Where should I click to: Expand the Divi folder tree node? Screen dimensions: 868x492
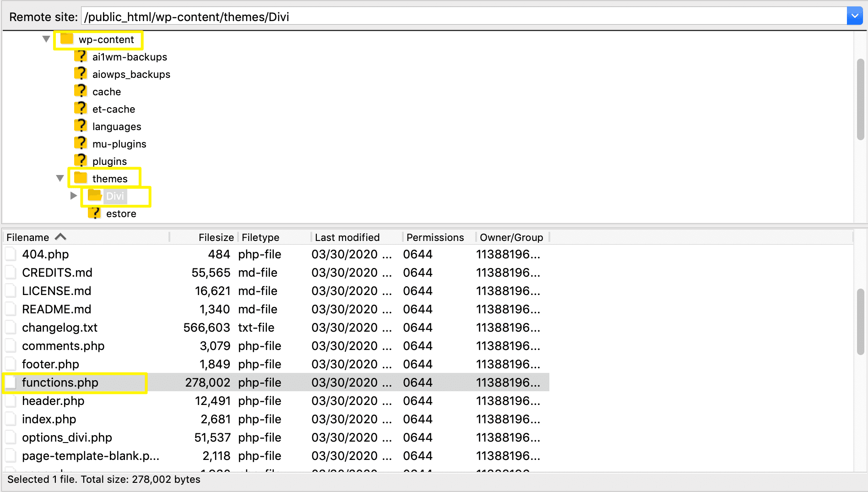point(74,196)
